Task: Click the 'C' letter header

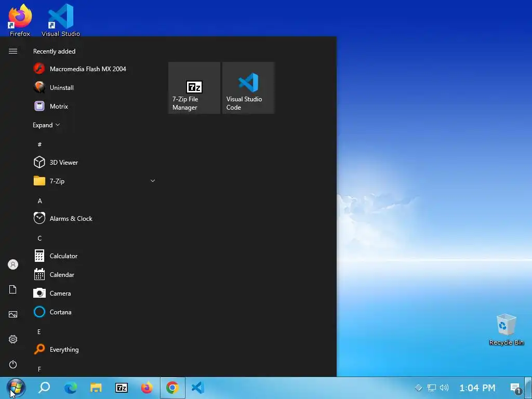Action: [x=39, y=238]
